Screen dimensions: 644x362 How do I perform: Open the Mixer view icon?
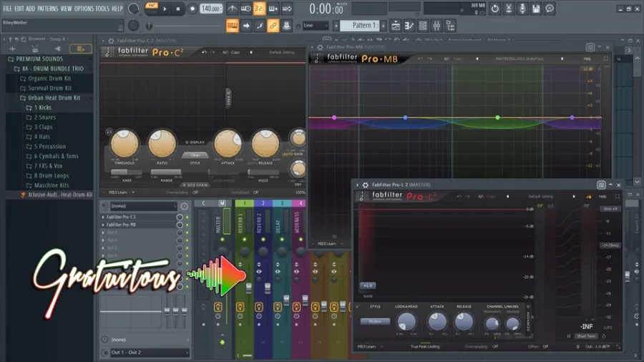(436, 26)
